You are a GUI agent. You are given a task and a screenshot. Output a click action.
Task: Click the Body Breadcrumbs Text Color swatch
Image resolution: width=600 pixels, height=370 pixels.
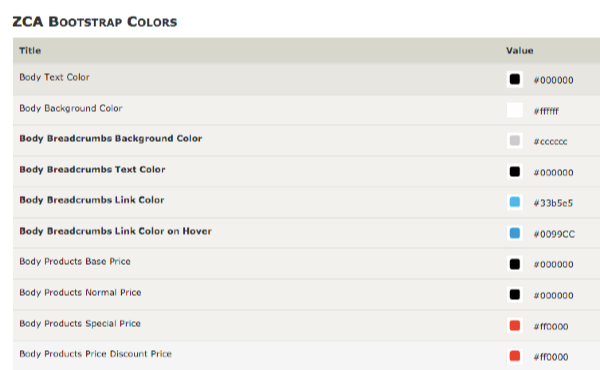click(x=515, y=171)
